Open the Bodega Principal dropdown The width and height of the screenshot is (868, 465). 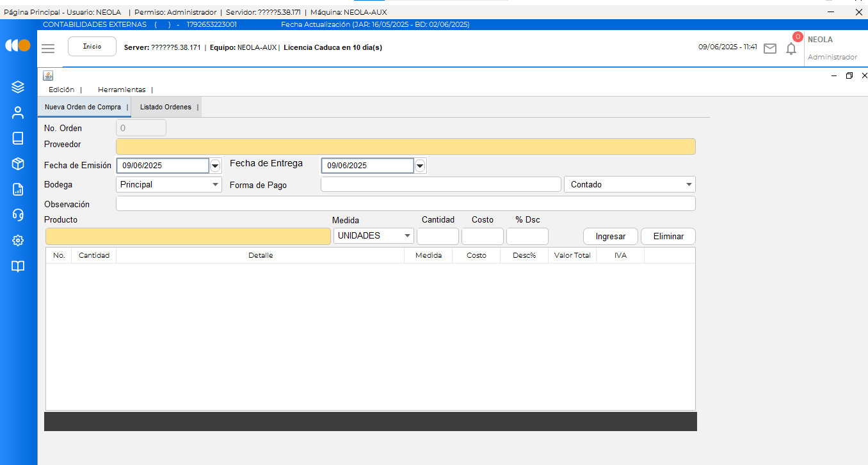[x=169, y=184]
